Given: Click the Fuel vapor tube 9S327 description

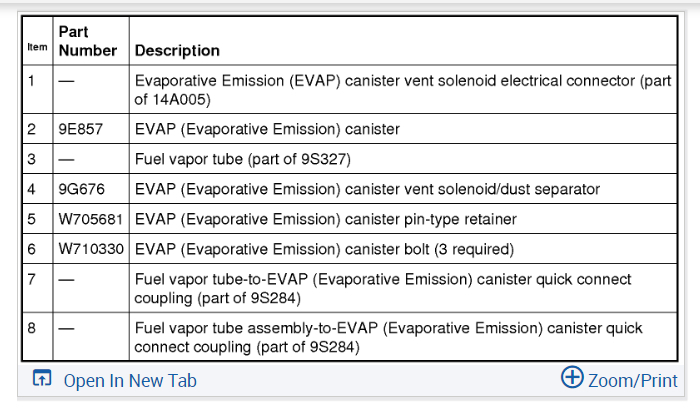Looking at the screenshot, I should [241, 159].
